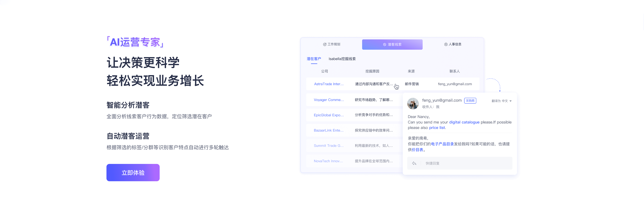Click the price list highlighted link
The width and height of the screenshot is (644, 216).
coord(437,127)
